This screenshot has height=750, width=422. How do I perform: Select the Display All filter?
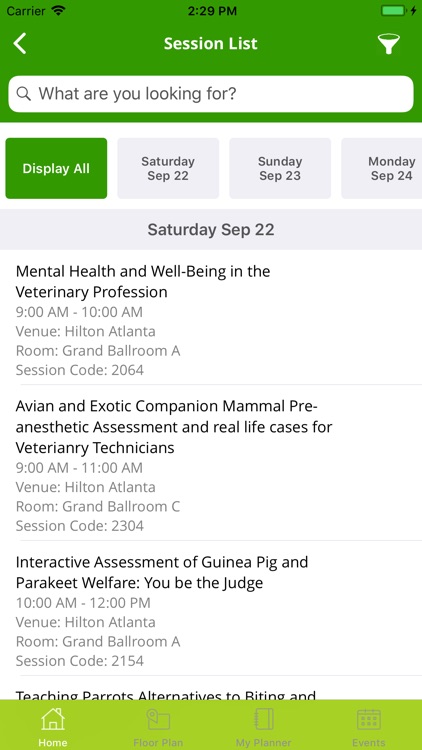(56, 168)
